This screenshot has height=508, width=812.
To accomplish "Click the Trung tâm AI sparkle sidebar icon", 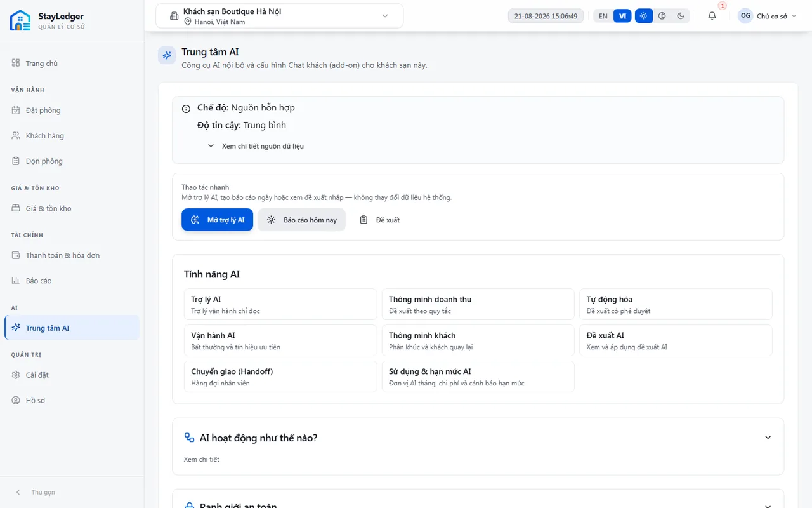I will (x=16, y=328).
